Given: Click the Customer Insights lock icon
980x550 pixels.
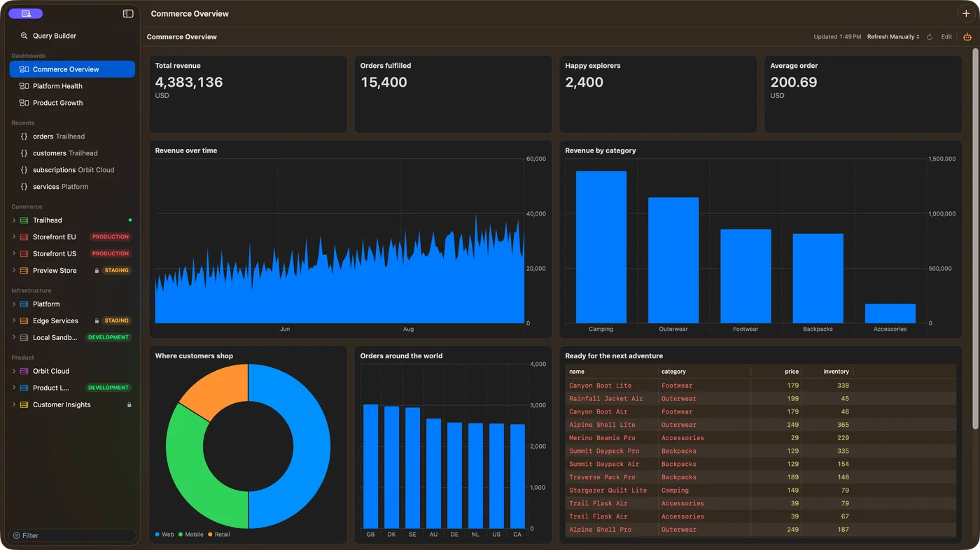Looking at the screenshot, I should click(129, 405).
